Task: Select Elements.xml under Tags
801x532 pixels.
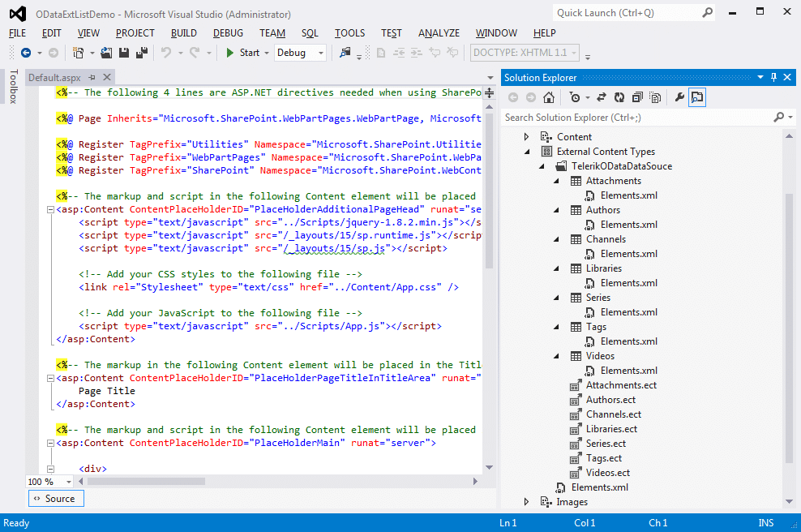Action: pyautogui.click(x=629, y=341)
